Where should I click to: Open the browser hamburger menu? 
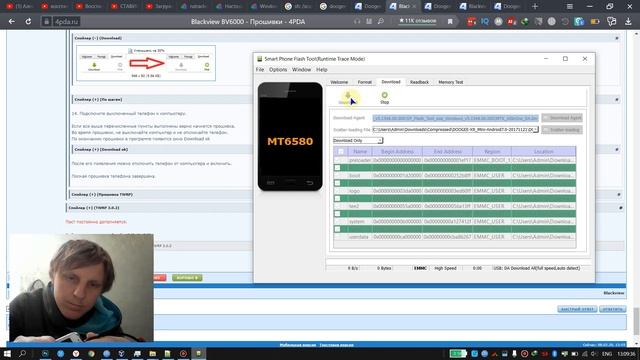point(569,6)
